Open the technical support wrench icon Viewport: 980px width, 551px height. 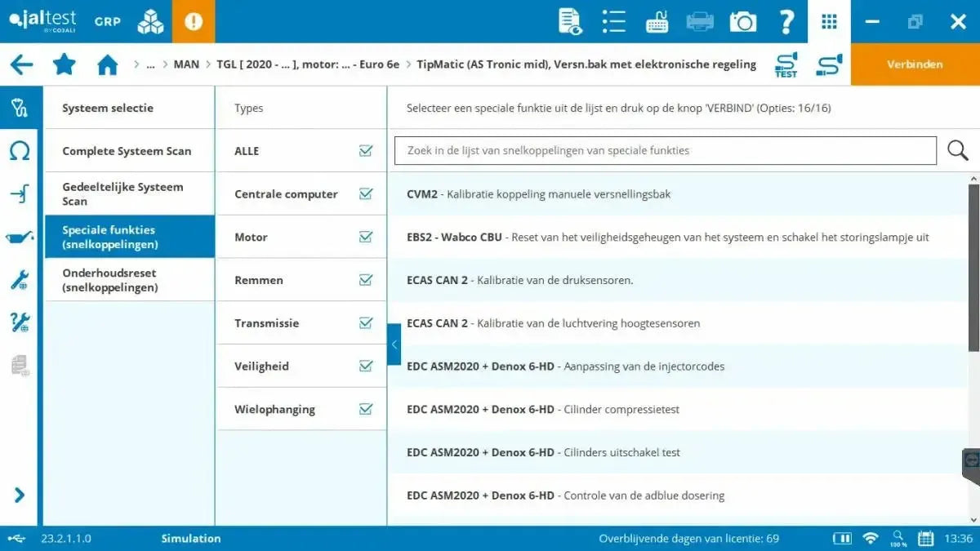20,322
